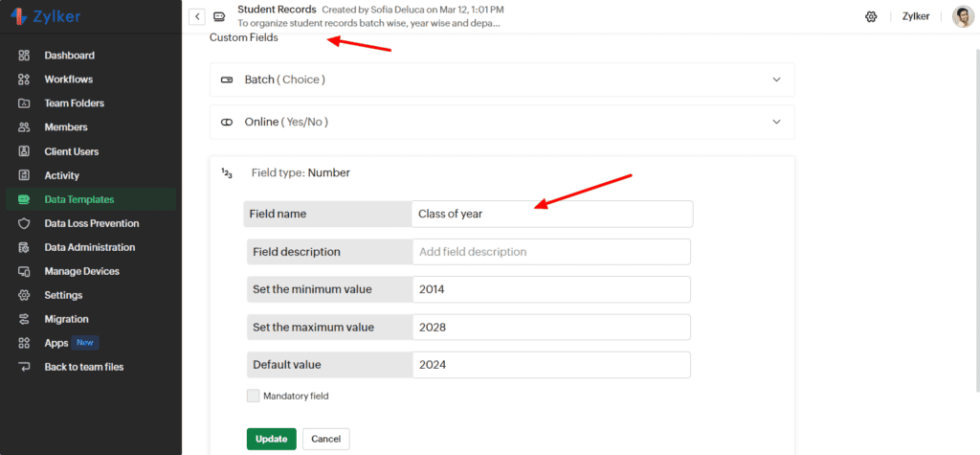Click the Field type: Number text
Viewport: 980px width, 455px height.
[x=301, y=172]
